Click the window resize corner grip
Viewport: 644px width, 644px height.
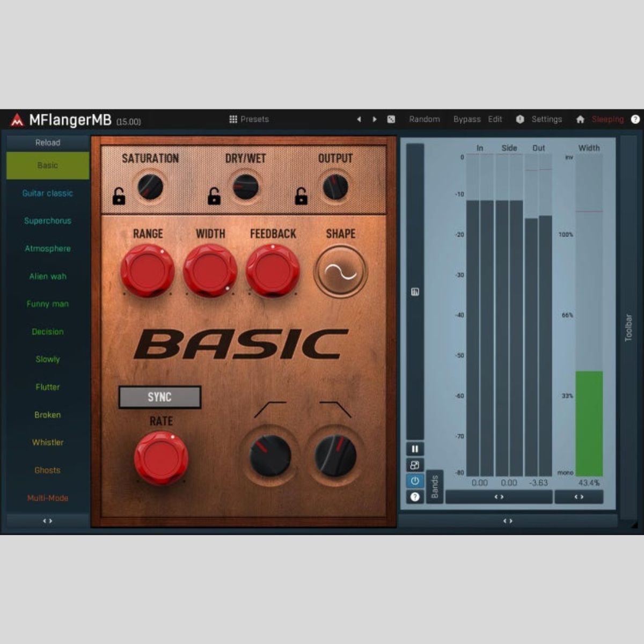(x=635, y=525)
